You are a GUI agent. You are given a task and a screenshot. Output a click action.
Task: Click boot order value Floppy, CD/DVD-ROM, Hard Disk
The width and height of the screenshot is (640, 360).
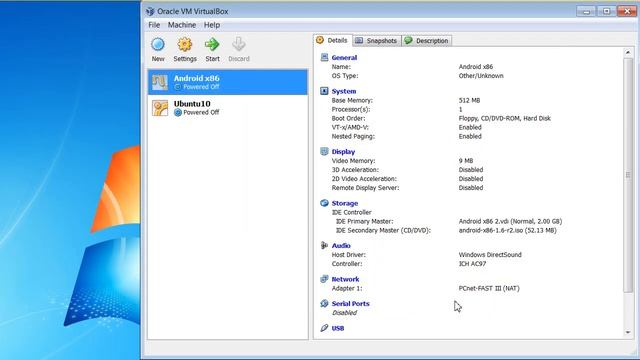pyautogui.click(x=504, y=118)
